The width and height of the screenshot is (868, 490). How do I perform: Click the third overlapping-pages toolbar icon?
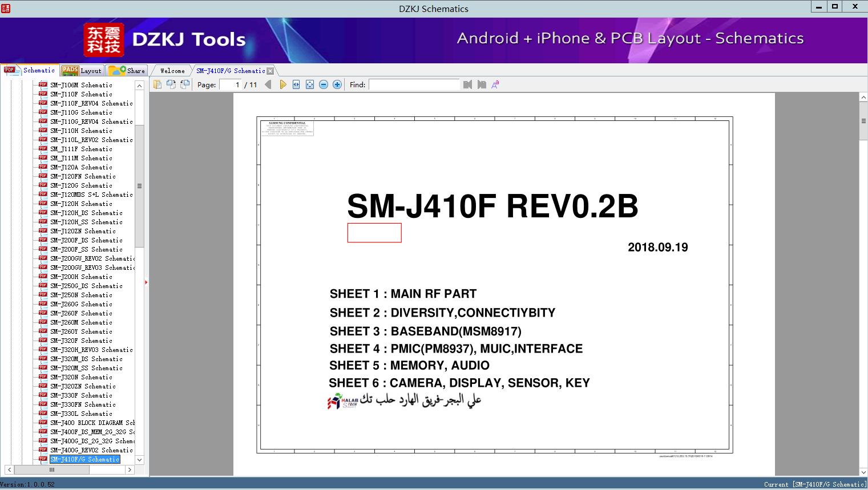point(184,84)
